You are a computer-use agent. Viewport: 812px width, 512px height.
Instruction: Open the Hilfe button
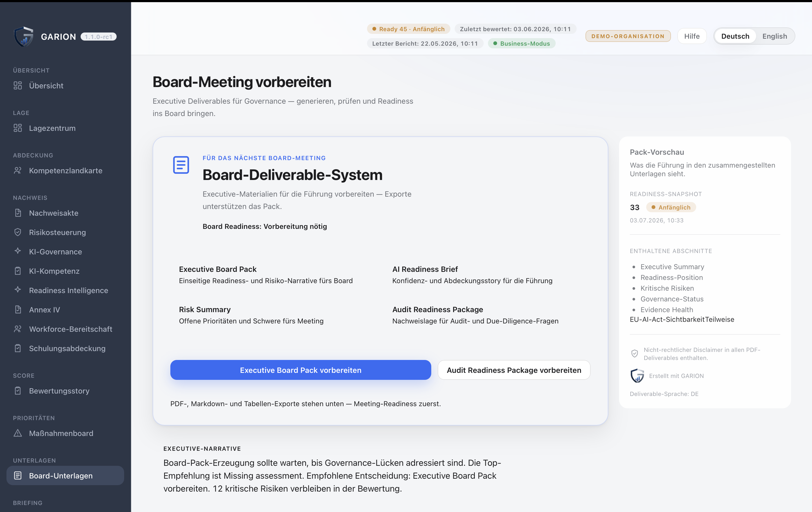(692, 36)
